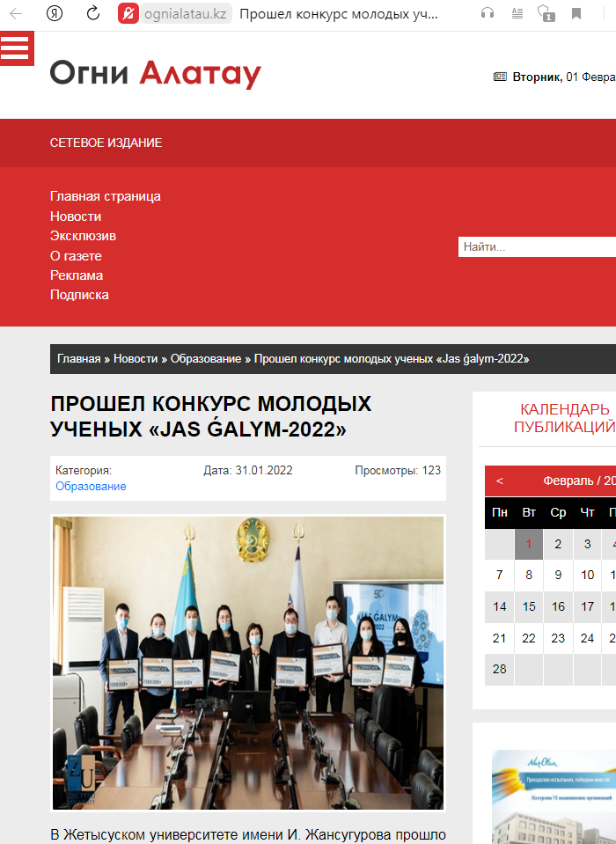The height and width of the screenshot is (844, 616).
Task: Click the red insecure-connection padlock icon
Action: coord(128,14)
